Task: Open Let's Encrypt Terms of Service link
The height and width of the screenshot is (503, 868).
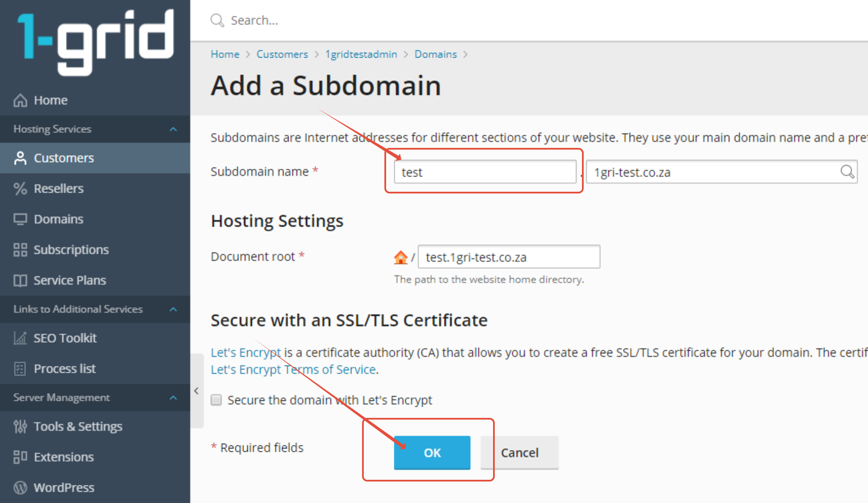Action: point(293,370)
